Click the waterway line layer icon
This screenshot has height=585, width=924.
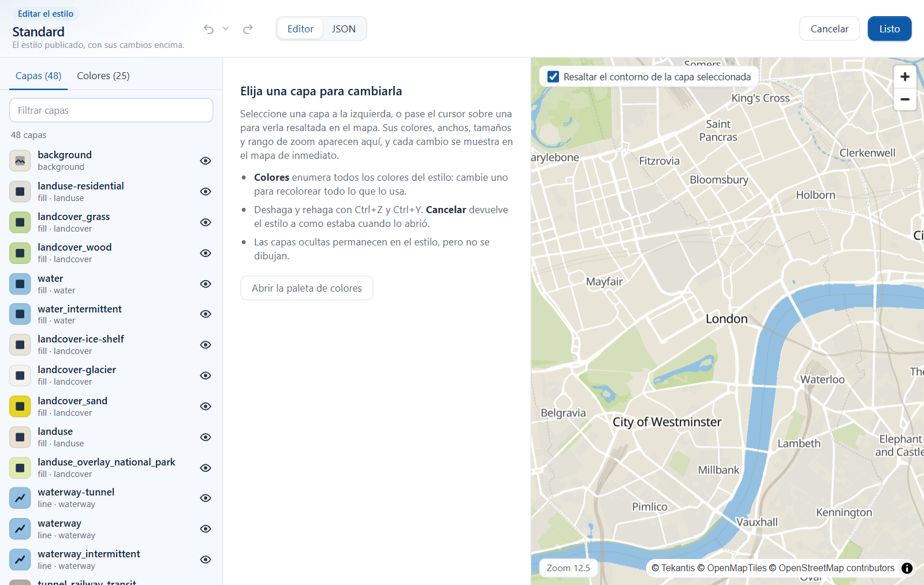point(20,529)
